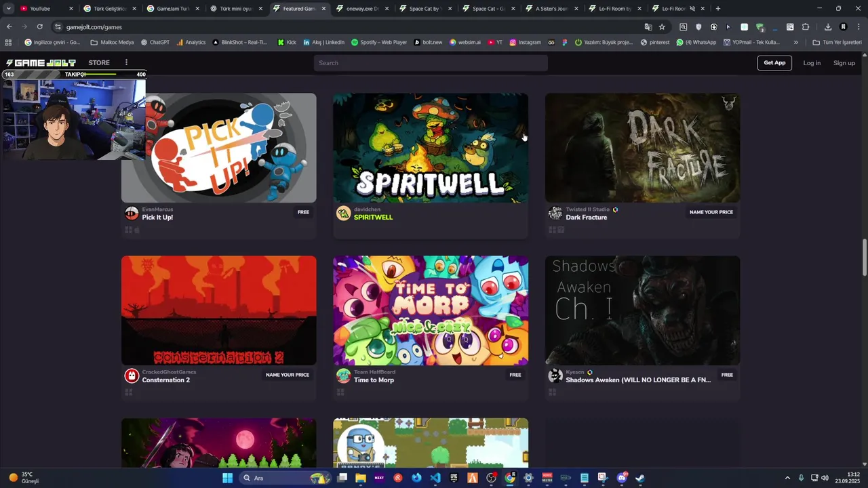Screen dimensions: 868x488
Task: Go back in browser history
Action: [9, 26]
